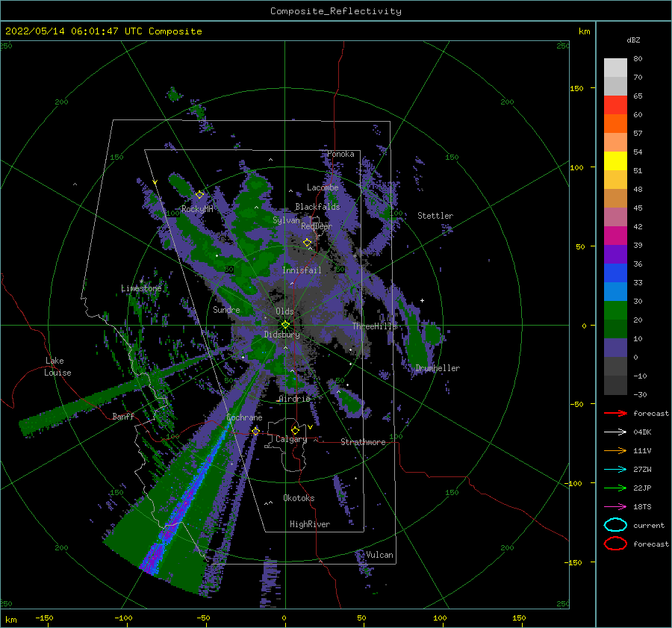
Task: Click the Strathmore label
Action: [363, 442]
